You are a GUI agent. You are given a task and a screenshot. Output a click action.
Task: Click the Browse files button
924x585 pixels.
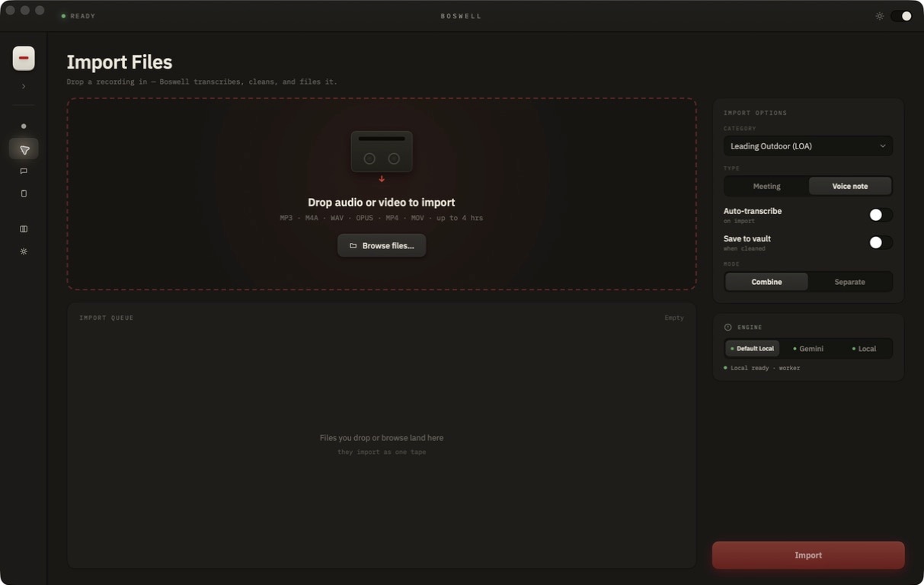[x=382, y=245]
